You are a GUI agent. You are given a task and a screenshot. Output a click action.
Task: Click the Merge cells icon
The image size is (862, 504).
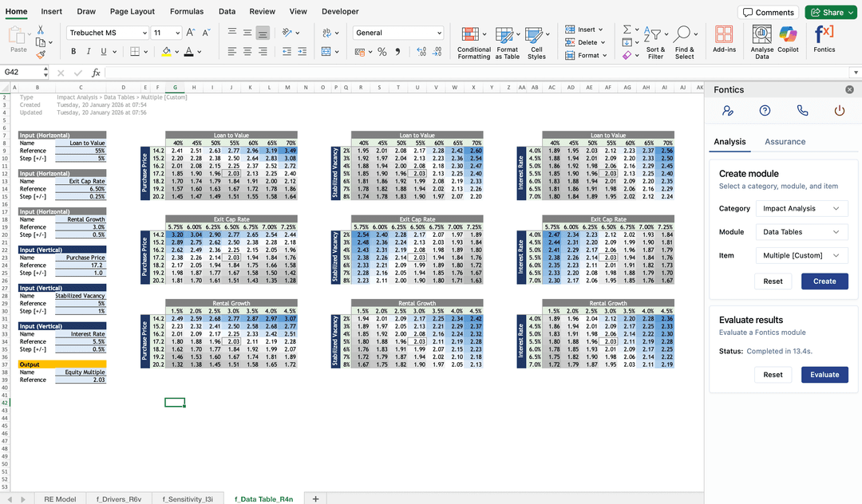326,52
